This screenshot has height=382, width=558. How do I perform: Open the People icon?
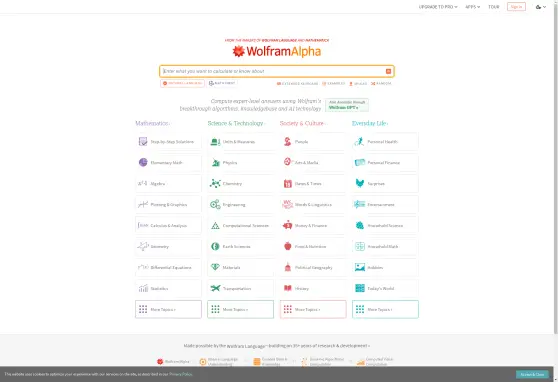pos(288,142)
